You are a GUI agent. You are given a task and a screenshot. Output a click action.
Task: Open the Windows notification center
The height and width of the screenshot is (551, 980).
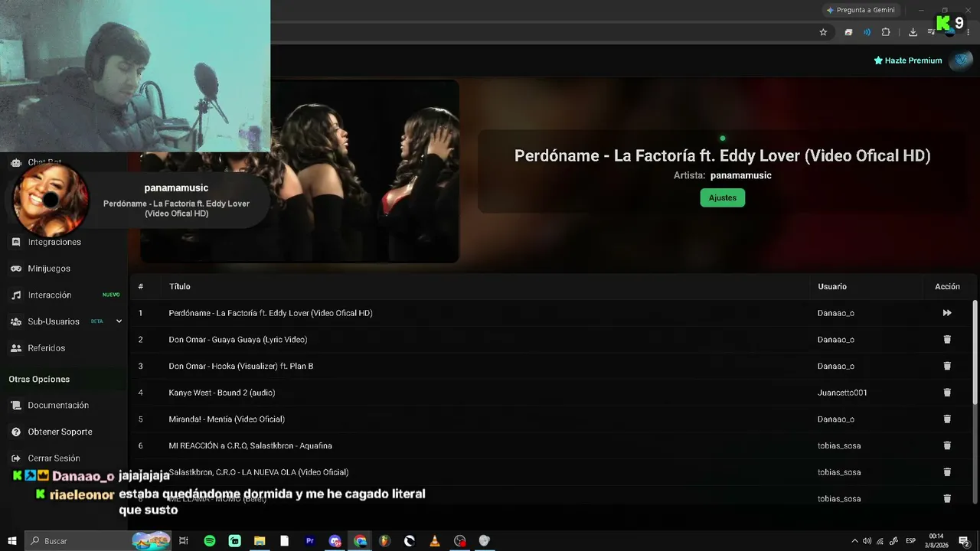(x=964, y=541)
